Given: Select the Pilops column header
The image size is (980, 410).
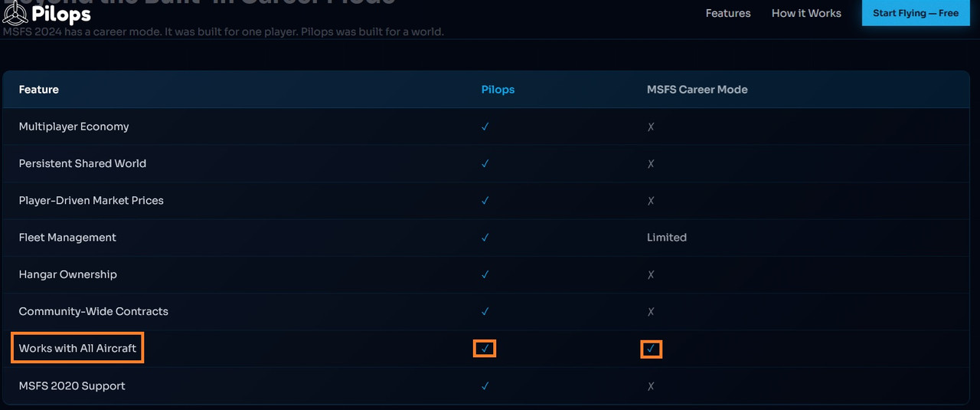Looking at the screenshot, I should [x=498, y=90].
